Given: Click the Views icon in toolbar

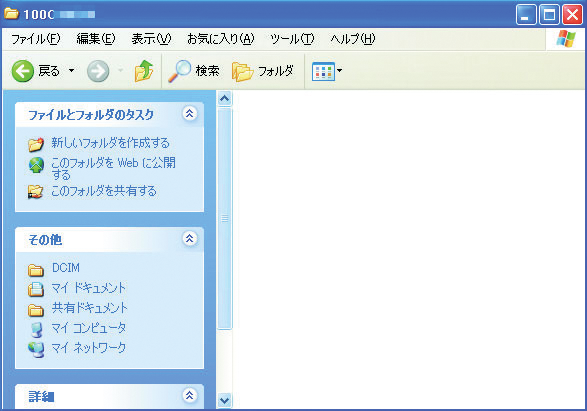Looking at the screenshot, I should click(x=323, y=71).
